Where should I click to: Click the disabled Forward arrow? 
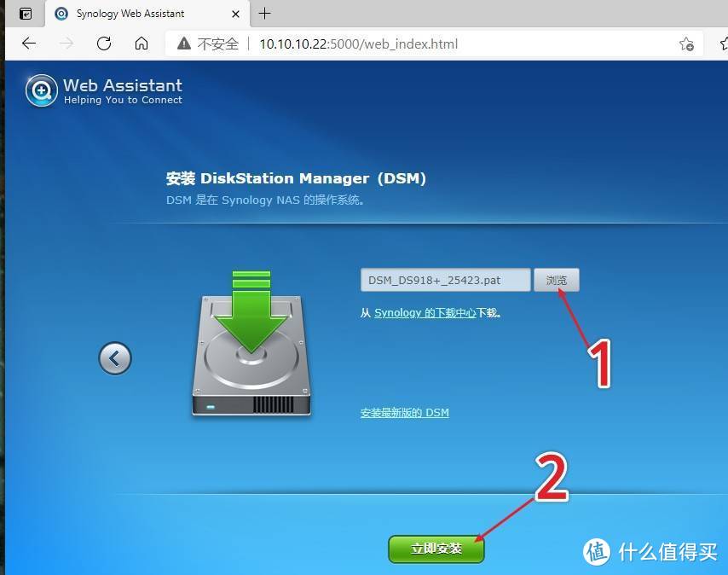click(66, 44)
